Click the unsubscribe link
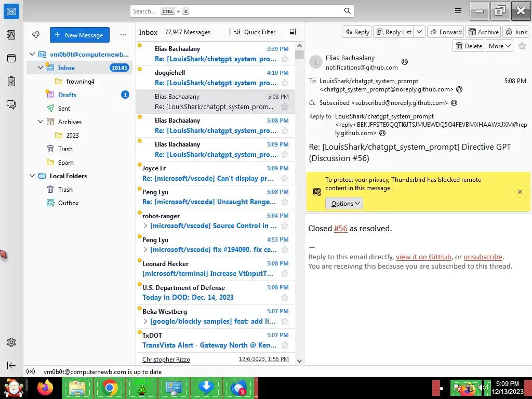532x399 pixels. point(483,257)
